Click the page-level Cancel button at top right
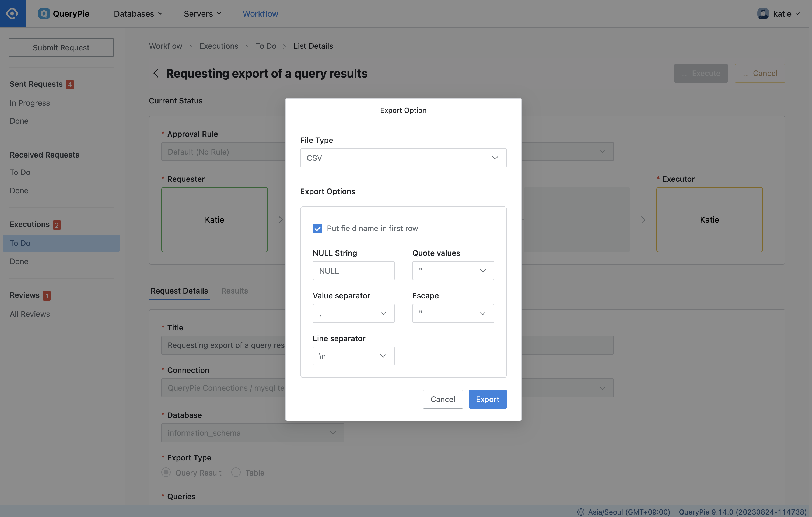This screenshot has height=517, width=812. pyautogui.click(x=760, y=73)
